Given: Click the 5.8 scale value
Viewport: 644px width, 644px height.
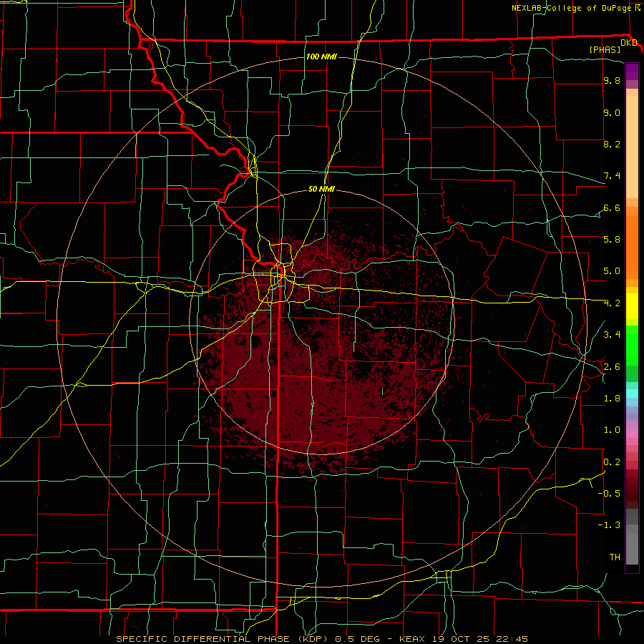Looking at the screenshot, I should 612,239.
